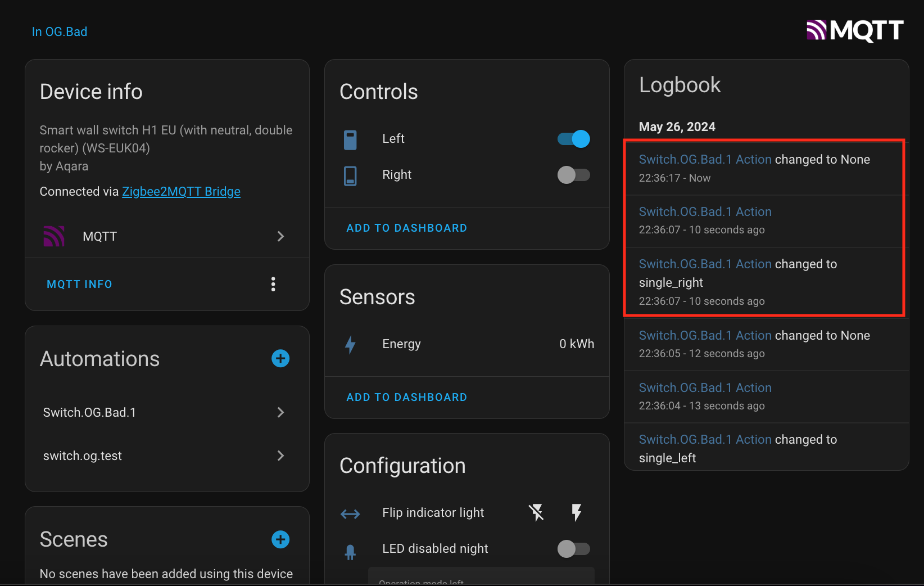The image size is (924, 586).
Task: Enable the LED disabled night toggle
Action: click(573, 548)
